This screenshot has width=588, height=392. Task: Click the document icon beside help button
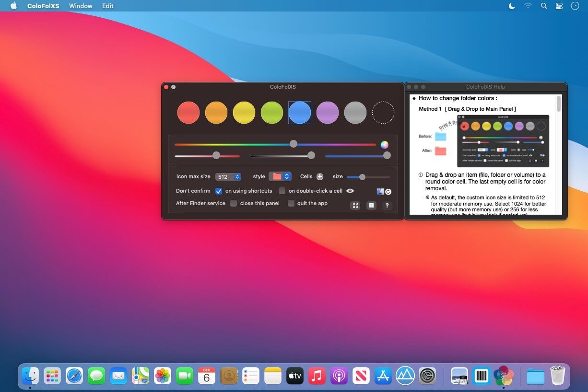click(x=371, y=205)
